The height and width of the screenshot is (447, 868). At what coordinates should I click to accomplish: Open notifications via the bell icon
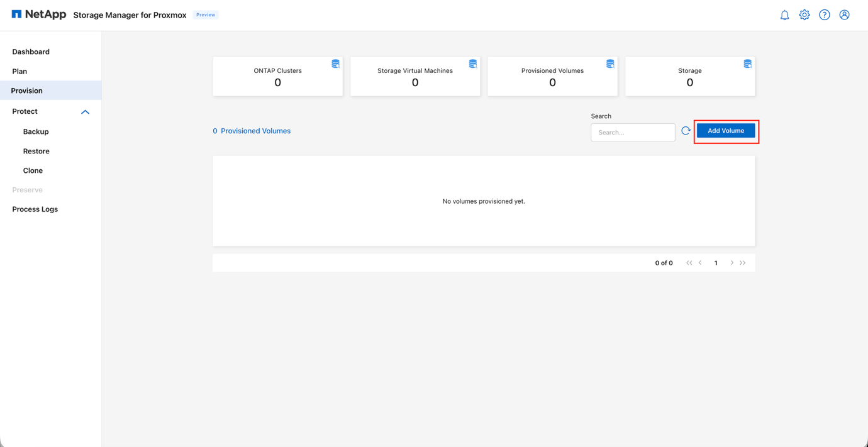tap(784, 14)
